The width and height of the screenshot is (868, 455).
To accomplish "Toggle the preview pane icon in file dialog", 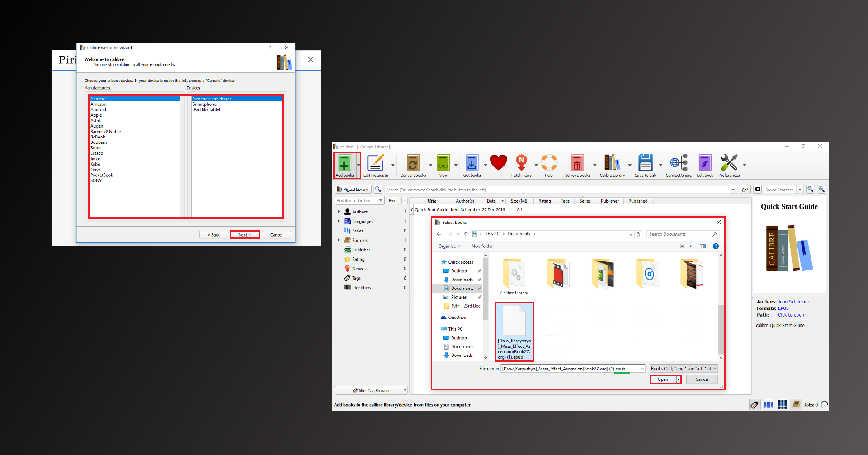I will coord(703,246).
